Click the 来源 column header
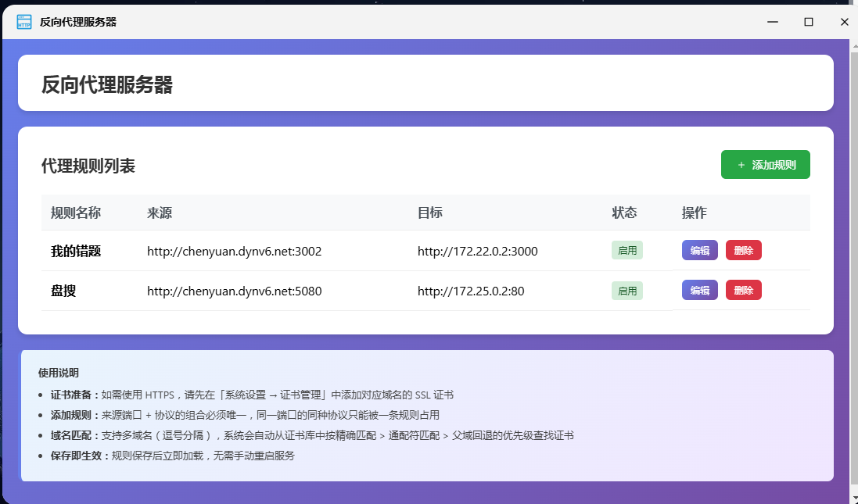Screen dimensions: 858x504 tap(160, 213)
